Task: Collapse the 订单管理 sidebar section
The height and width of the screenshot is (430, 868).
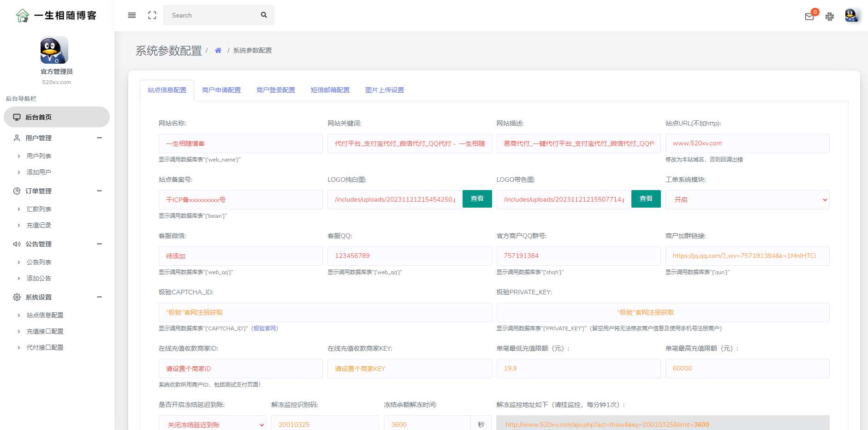Action: click(100, 191)
